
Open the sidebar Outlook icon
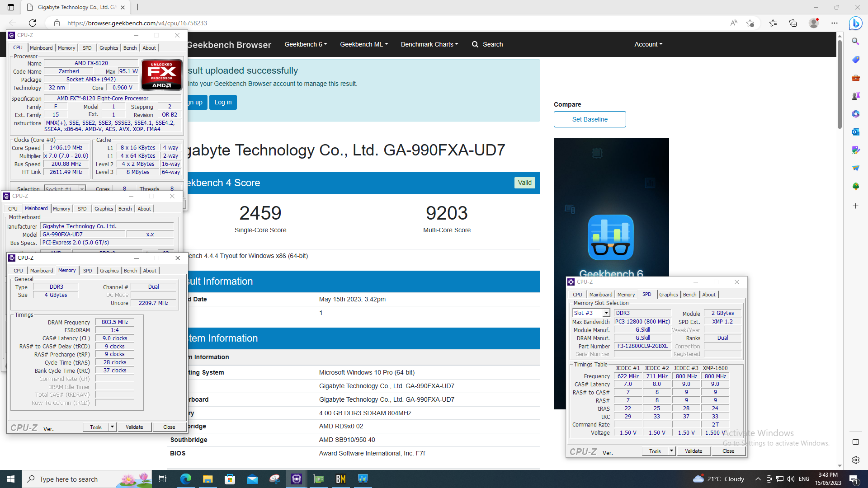tap(855, 132)
